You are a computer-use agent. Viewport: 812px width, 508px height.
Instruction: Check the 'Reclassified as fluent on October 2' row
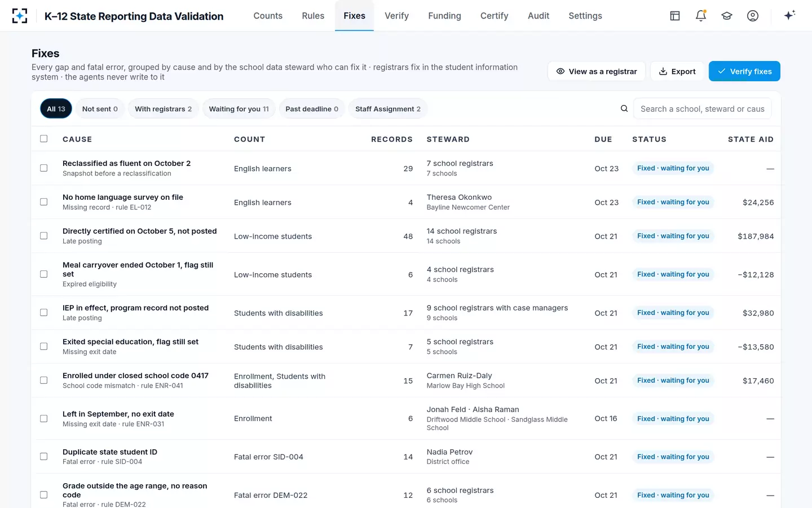[44, 168]
